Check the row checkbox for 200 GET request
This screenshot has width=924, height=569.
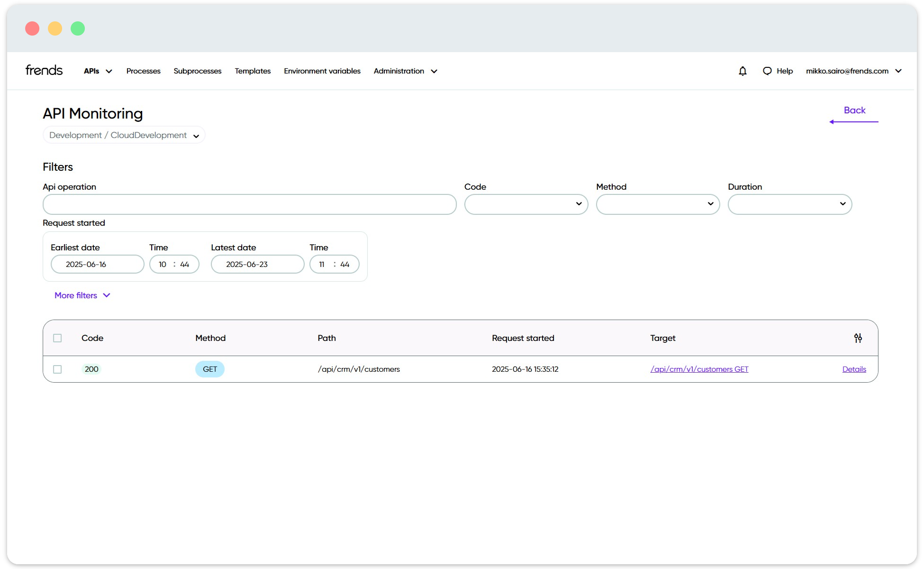57,369
